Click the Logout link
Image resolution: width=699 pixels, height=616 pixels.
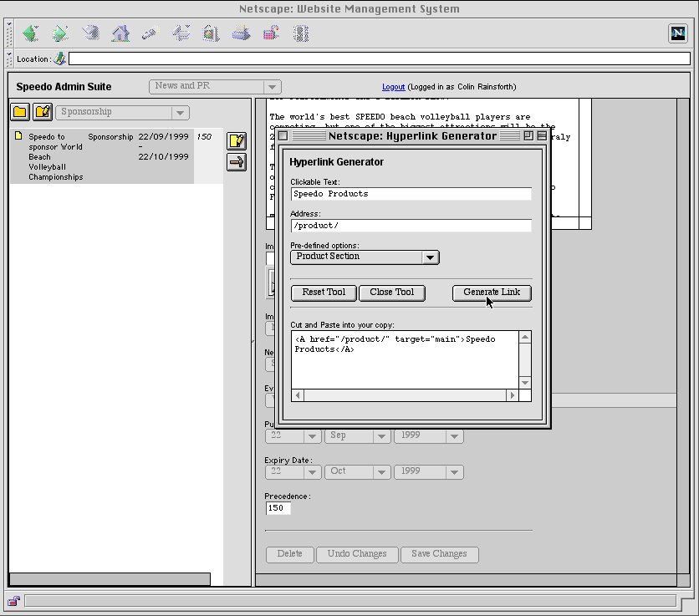point(393,87)
